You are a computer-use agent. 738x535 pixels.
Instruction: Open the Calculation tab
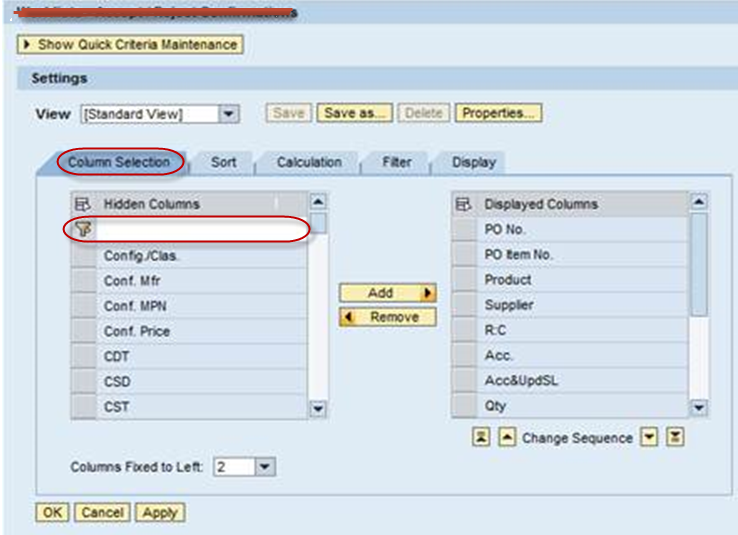(309, 162)
